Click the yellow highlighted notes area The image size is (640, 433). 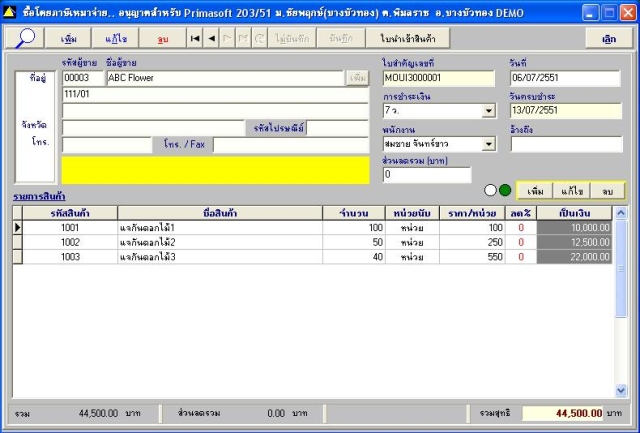(214, 170)
